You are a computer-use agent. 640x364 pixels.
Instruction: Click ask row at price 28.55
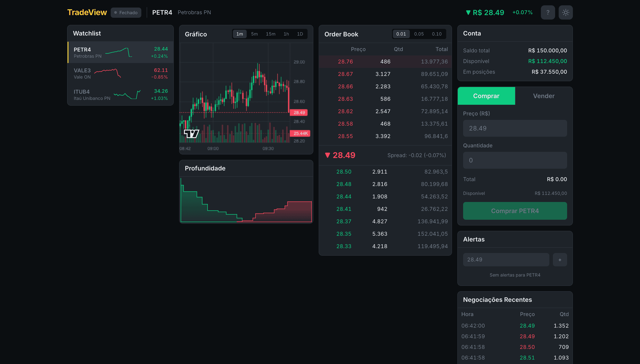point(385,136)
